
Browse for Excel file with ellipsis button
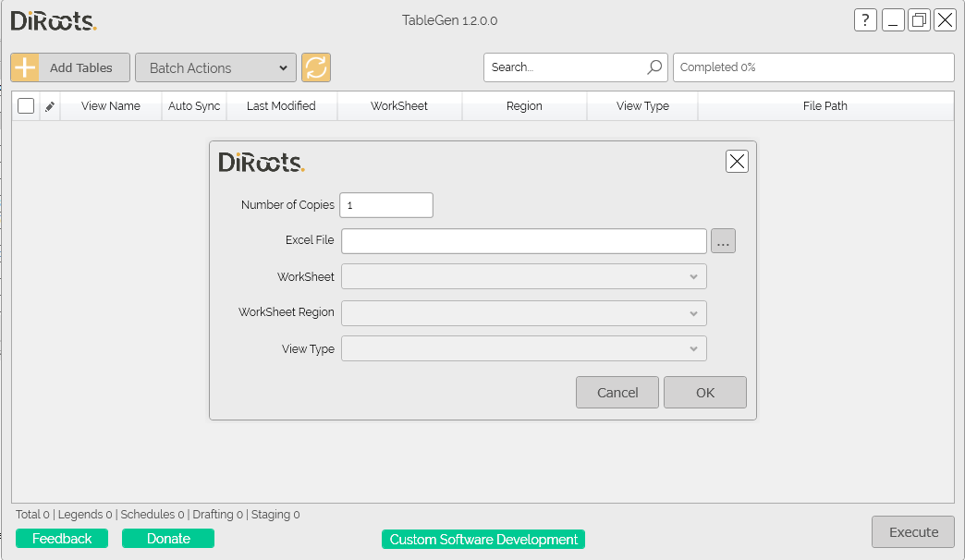click(723, 240)
